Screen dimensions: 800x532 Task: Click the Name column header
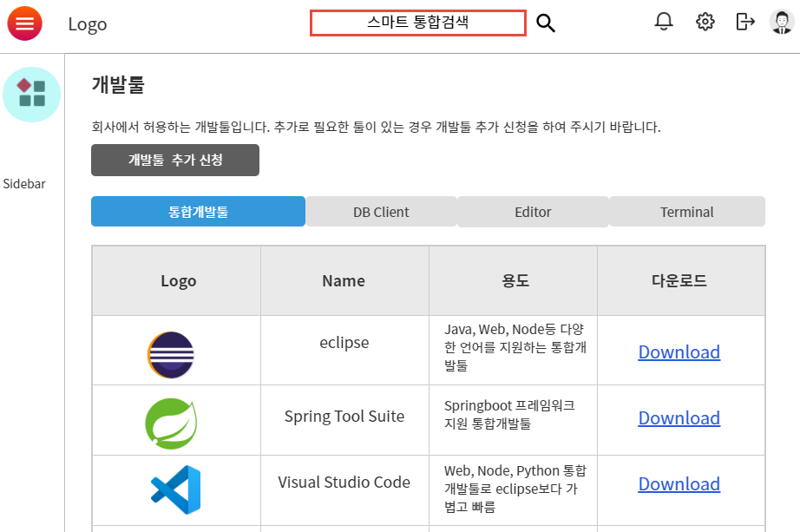click(344, 281)
